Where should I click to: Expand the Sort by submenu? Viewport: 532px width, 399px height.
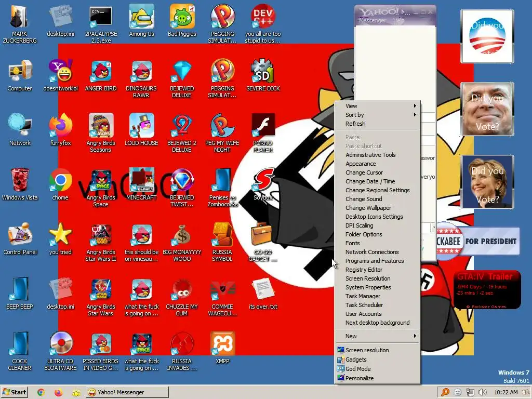click(x=377, y=115)
